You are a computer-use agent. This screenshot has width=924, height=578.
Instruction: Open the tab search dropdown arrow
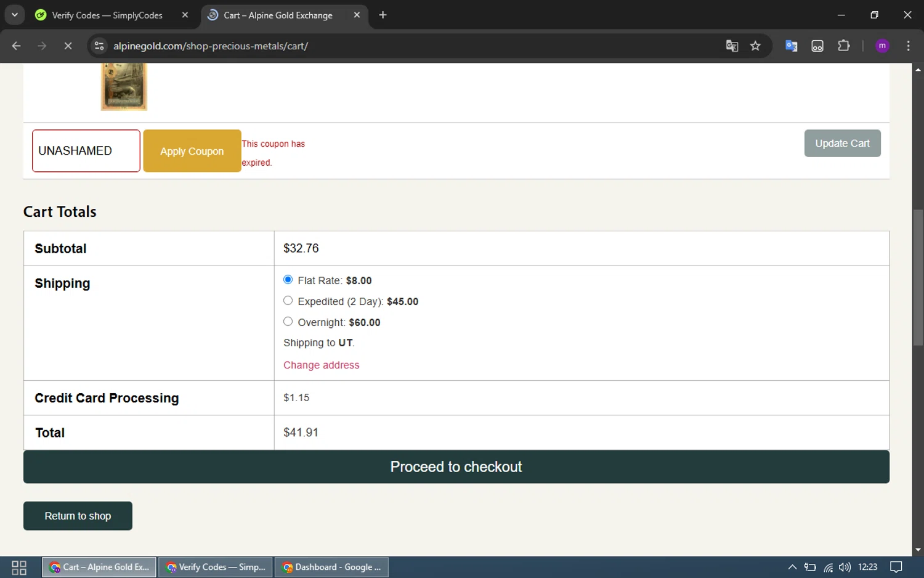pos(14,15)
